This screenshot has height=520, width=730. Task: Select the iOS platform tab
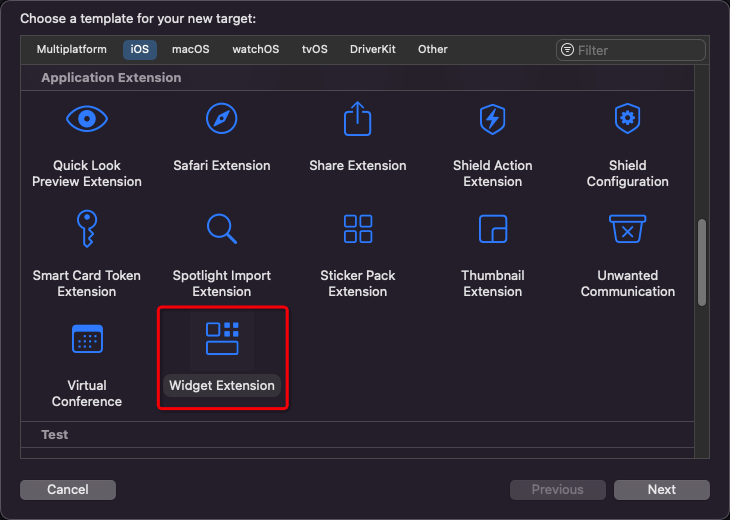(x=140, y=49)
